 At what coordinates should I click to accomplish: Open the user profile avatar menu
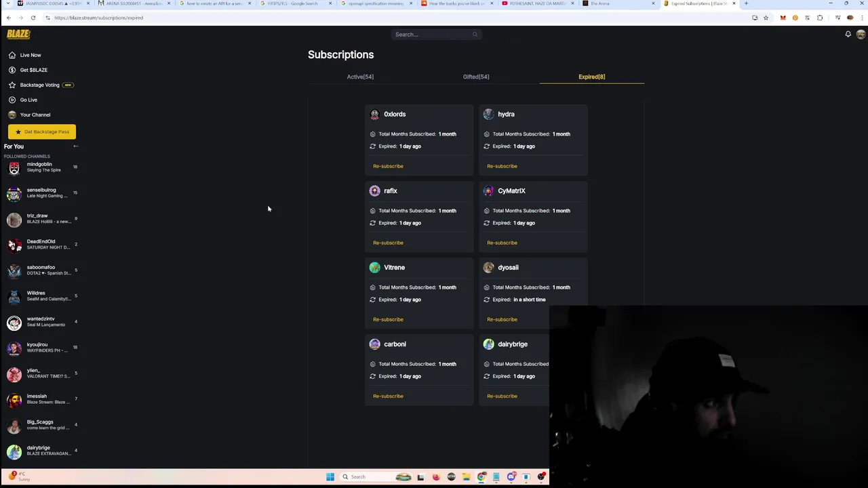pyautogui.click(x=861, y=35)
